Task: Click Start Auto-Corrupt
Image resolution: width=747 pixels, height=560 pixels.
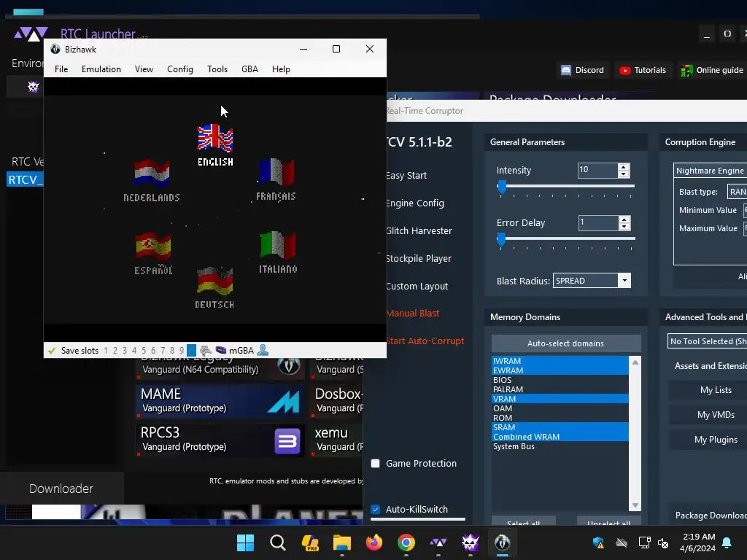Action: [x=425, y=341]
